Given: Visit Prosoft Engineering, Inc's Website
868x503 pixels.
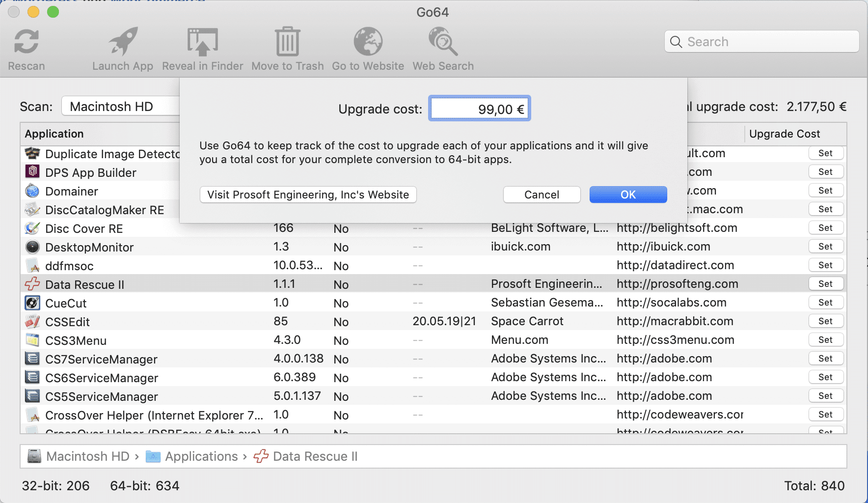Looking at the screenshot, I should (x=308, y=195).
